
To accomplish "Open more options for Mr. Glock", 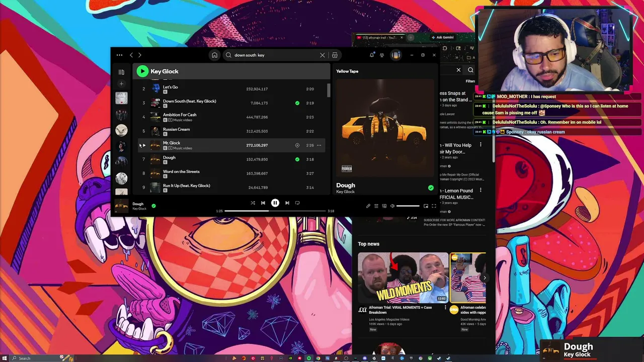I will (319, 145).
